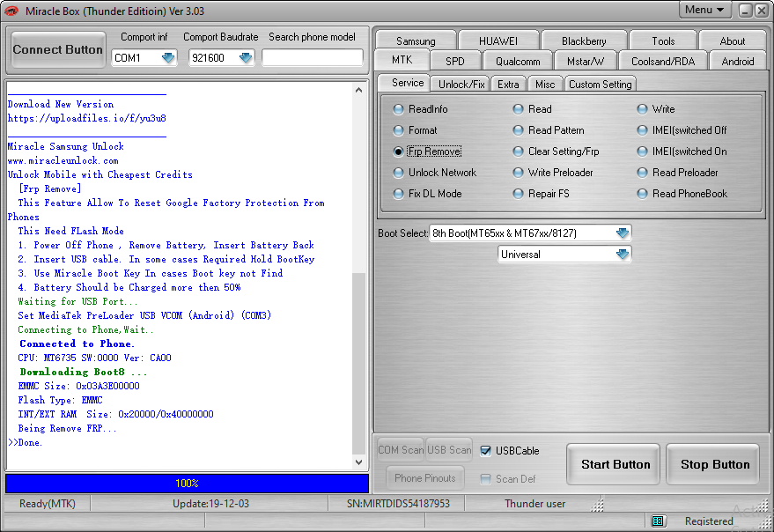The width and height of the screenshot is (774, 532).
Task: Switch to the Android tab
Action: click(x=738, y=62)
